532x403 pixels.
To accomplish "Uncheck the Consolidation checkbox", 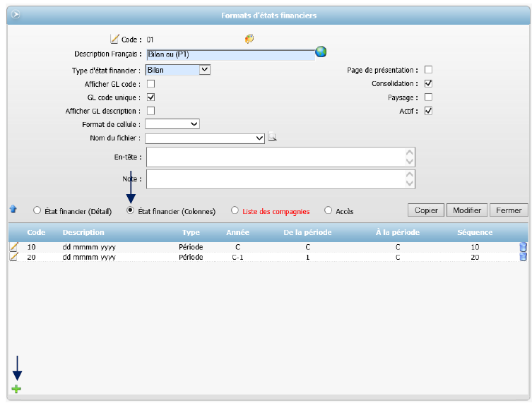I will coord(428,84).
